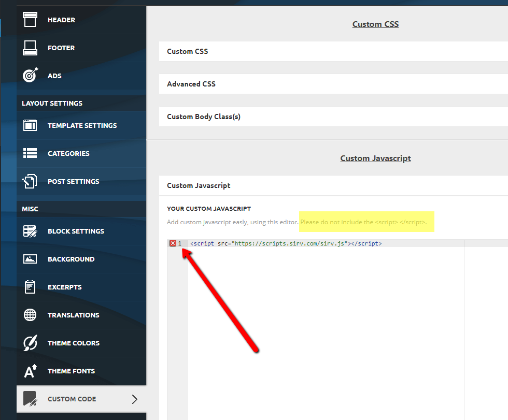Open the FOOTER menu label

(x=61, y=48)
